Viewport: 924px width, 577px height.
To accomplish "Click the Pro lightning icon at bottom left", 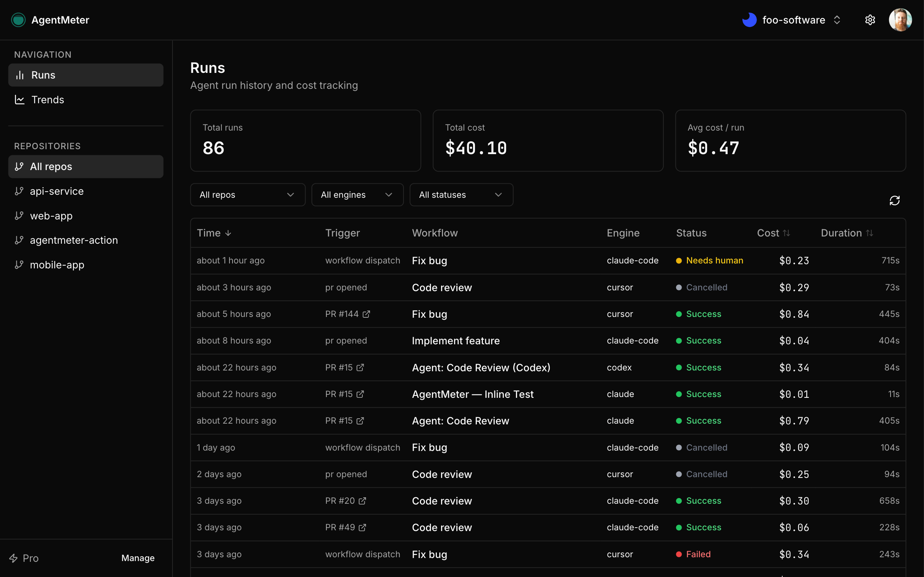I will click(14, 558).
